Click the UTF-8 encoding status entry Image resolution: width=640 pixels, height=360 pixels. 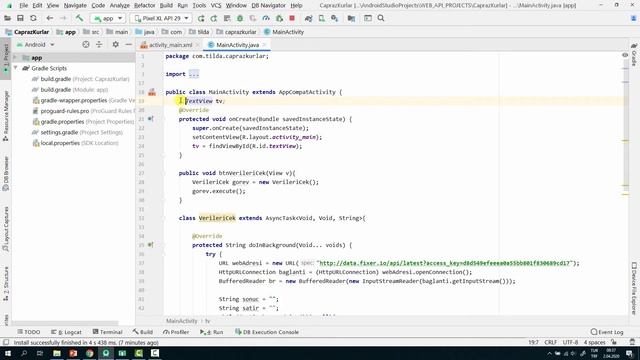point(570,342)
